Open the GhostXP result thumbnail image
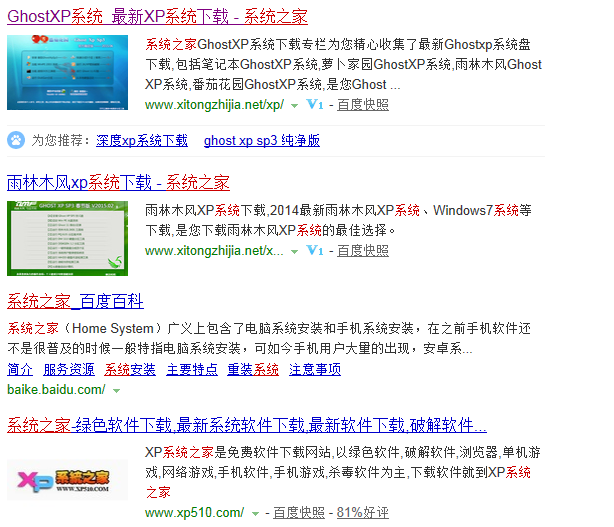The width and height of the screenshot is (614, 527). point(68,72)
